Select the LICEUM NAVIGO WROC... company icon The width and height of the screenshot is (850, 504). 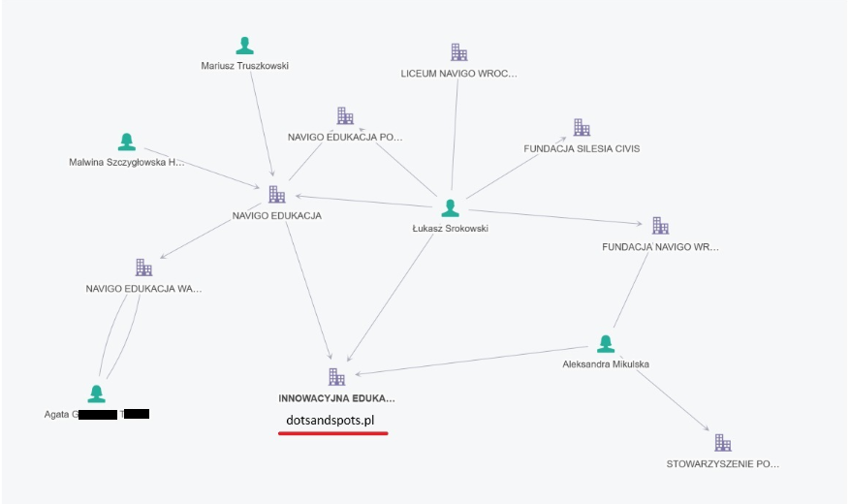(459, 52)
